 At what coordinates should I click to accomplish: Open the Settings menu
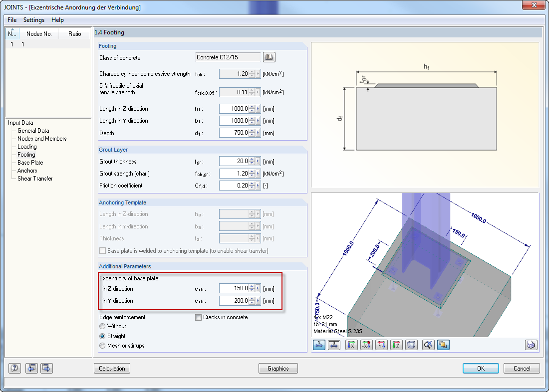point(33,20)
